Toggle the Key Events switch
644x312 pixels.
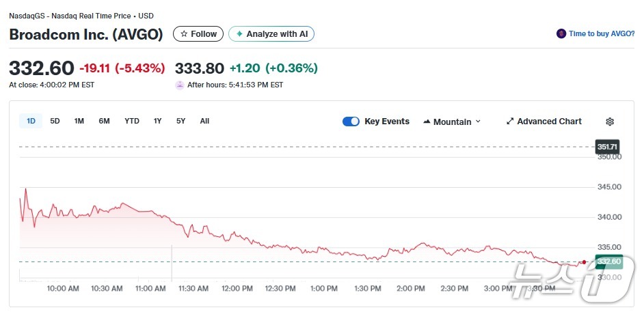click(x=351, y=122)
